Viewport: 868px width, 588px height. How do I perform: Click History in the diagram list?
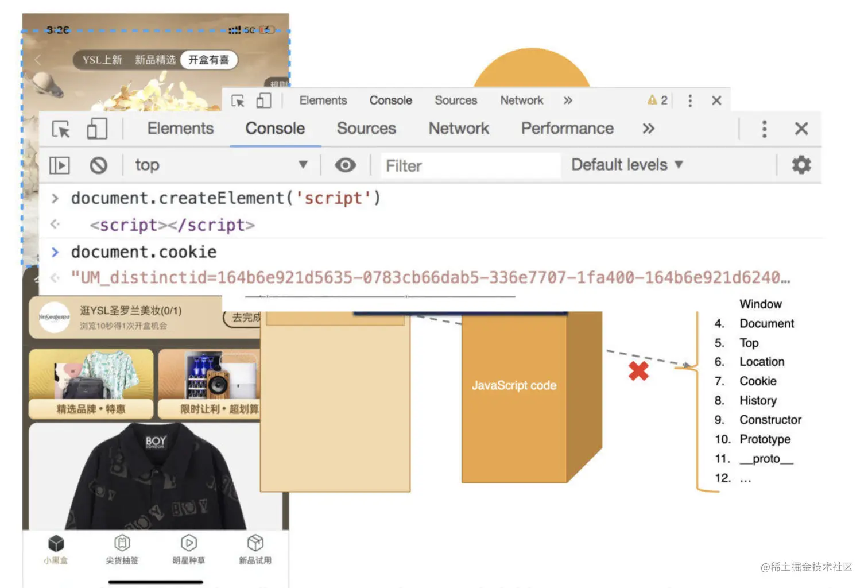click(x=758, y=400)
